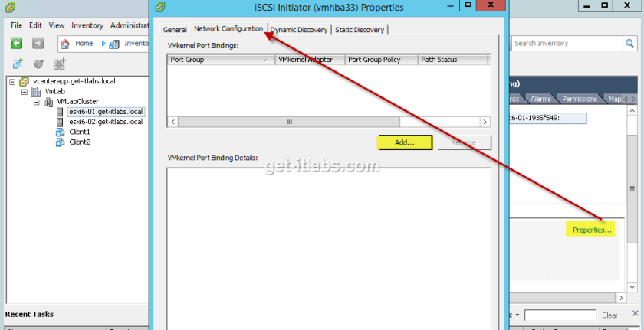644x330 pixels.
Task: Click the Home house icon
Action: 65,44
